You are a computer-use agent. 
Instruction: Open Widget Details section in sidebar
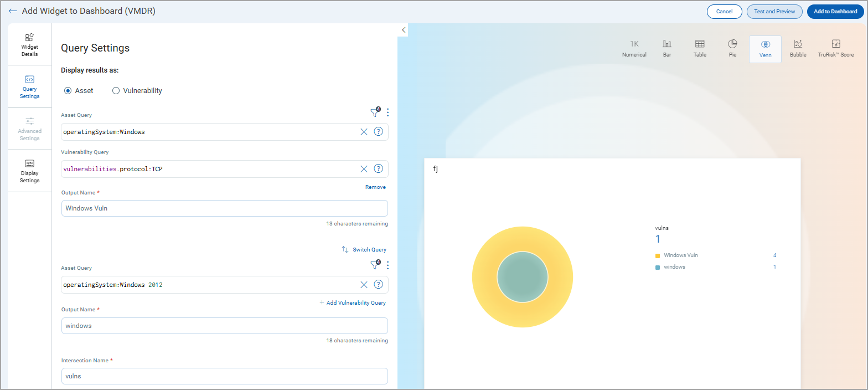[x=30, y=44]
